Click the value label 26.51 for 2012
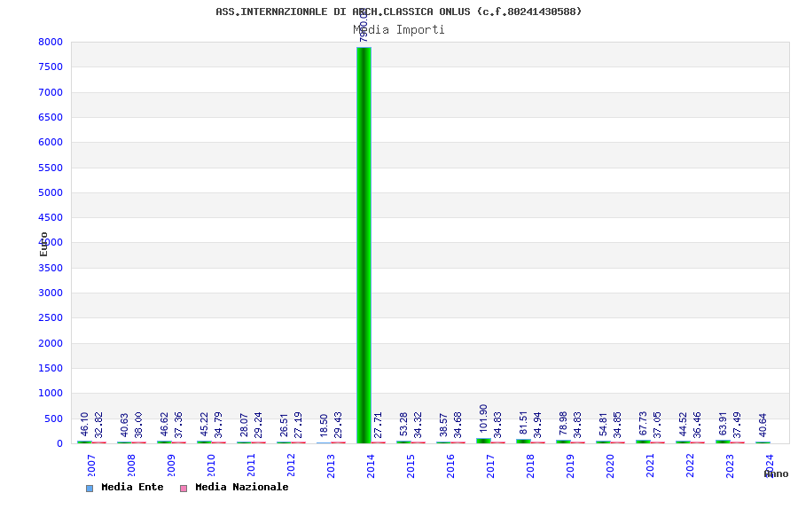 [284, 425]
